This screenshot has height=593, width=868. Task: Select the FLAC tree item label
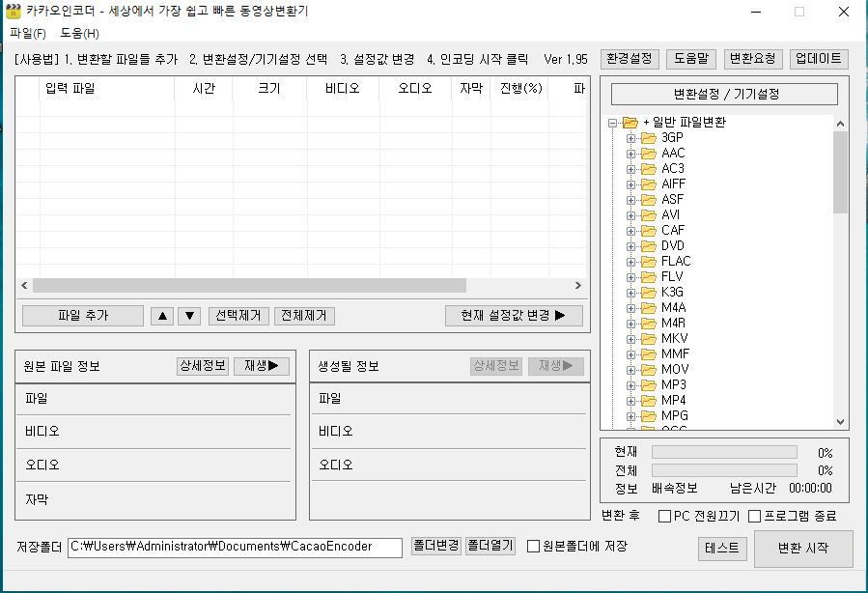(676, 262)
